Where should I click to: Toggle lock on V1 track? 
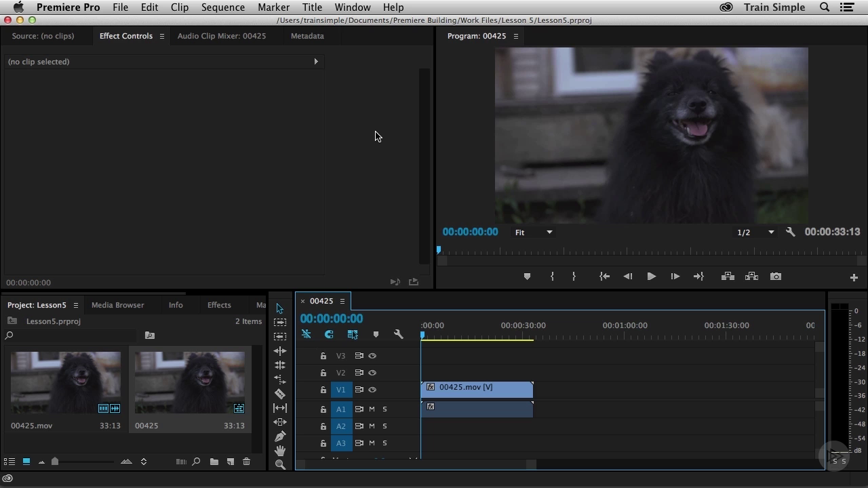[323, 390]
